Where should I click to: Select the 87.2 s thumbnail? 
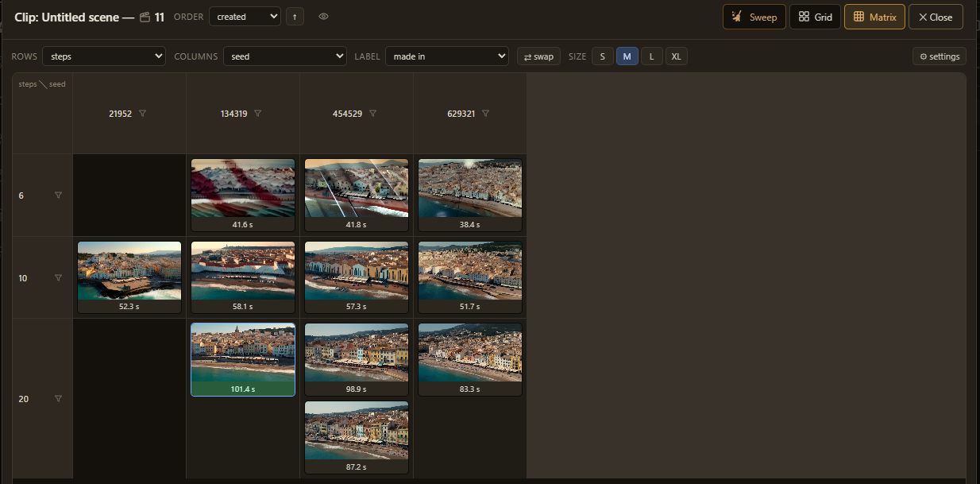pyautogui.click(x=357, y=437)
